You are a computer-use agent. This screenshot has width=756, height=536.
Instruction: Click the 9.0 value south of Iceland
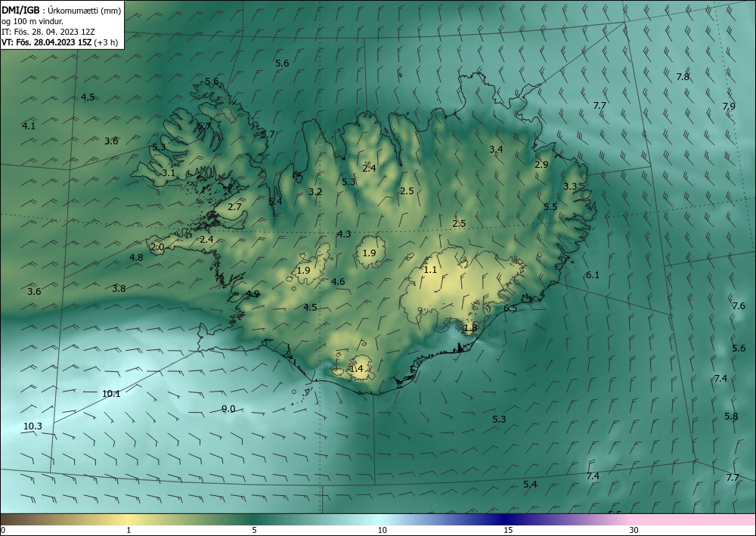pos(228,409)
